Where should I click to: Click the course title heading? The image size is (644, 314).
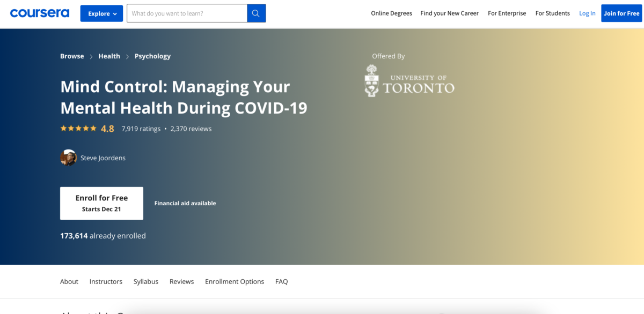click(x=184, y=97)
